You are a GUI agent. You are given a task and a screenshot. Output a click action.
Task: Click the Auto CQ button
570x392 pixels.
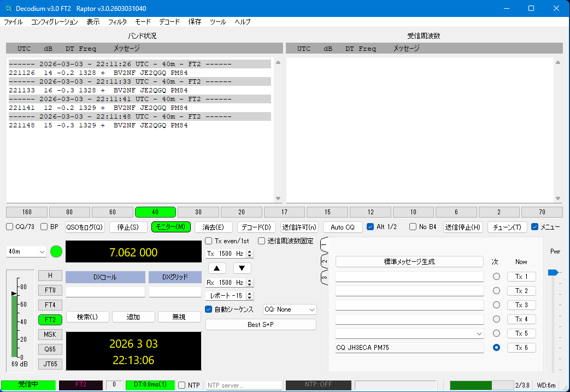(x=343, y=227)
